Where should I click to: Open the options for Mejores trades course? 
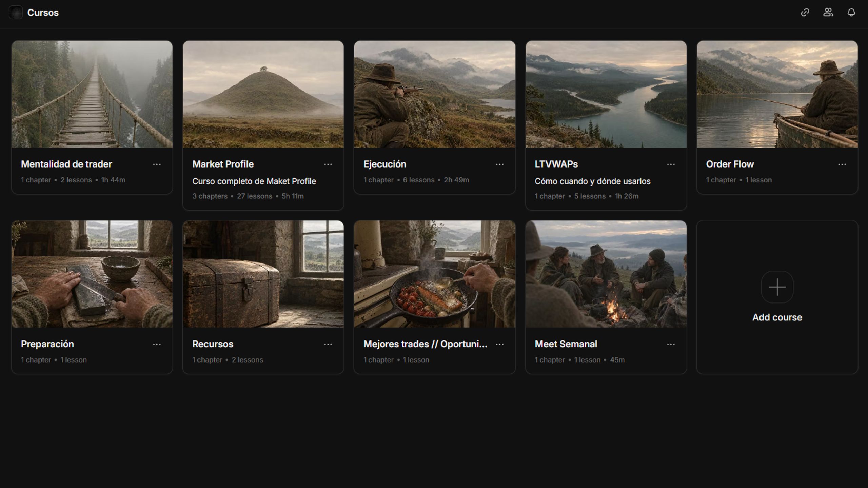coord(499,344)
